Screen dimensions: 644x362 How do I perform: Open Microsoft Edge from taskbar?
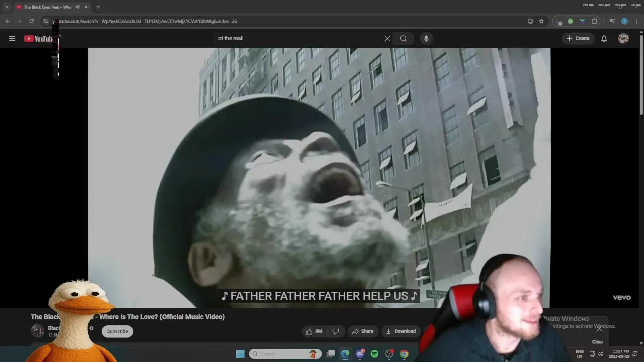point(345,354)
